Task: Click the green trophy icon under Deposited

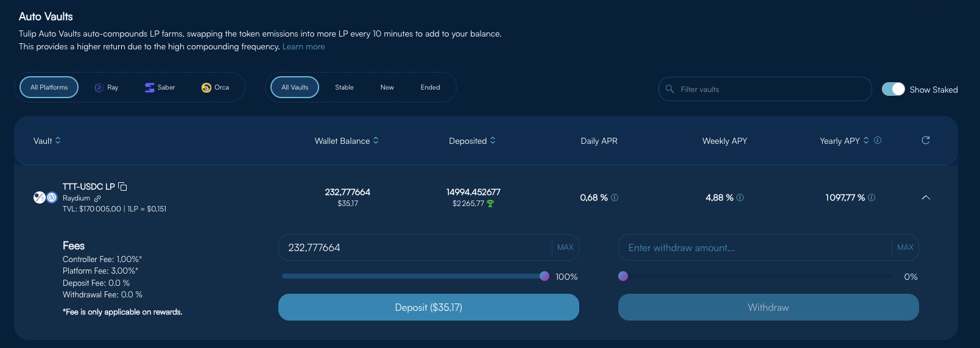Action: coord(490,204)
